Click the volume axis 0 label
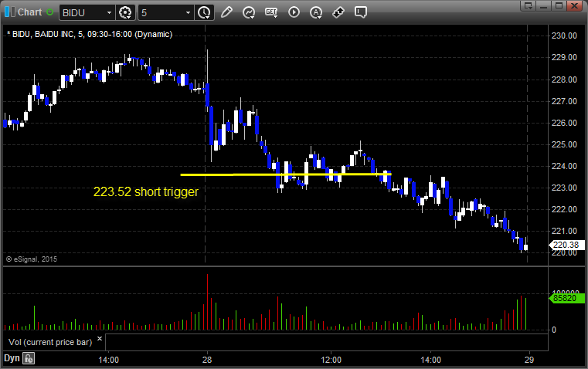The width and height of the screenshot is (588, 369). [x=554, y=330]
